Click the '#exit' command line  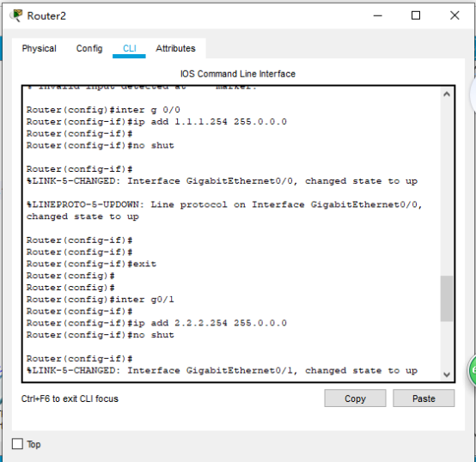(91, 264)
